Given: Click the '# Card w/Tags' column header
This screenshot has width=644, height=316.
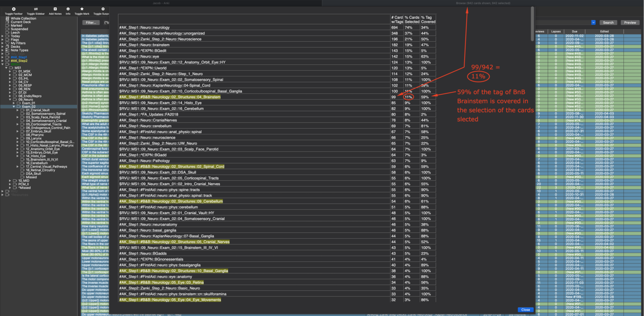Looking at the screenshot, I should coord(397,19).
